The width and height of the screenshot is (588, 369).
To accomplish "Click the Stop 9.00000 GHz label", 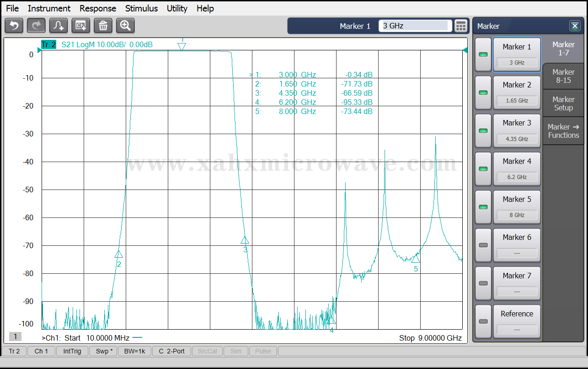I will [430, 338].
